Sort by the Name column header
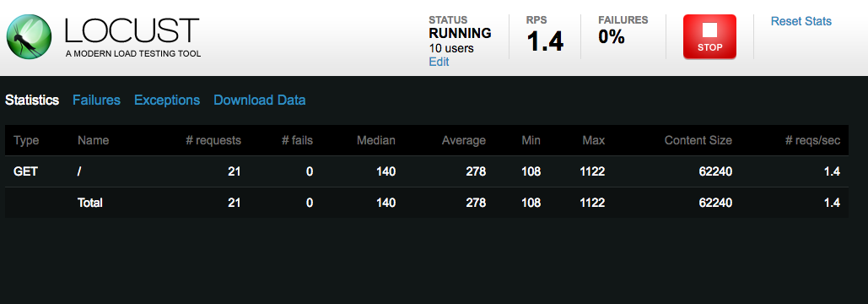This screenshot has height=304, width=868. (93, 141)
